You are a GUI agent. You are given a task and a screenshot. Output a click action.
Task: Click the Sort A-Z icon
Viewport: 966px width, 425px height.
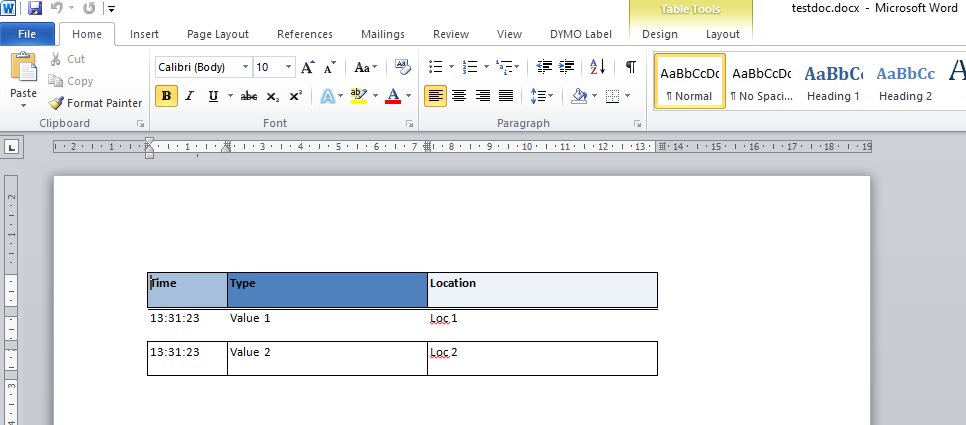(598, 68)
